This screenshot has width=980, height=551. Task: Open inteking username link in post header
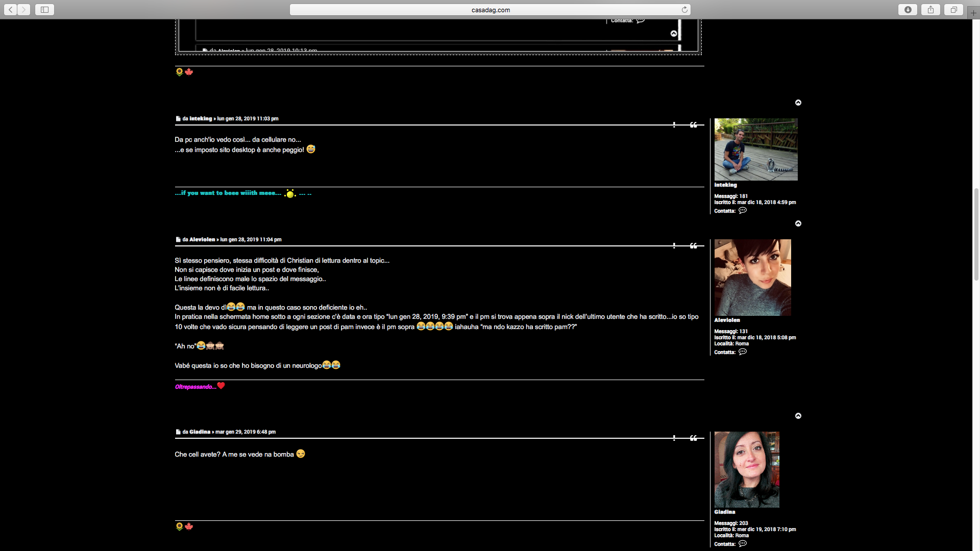click(x=201, y=119)
